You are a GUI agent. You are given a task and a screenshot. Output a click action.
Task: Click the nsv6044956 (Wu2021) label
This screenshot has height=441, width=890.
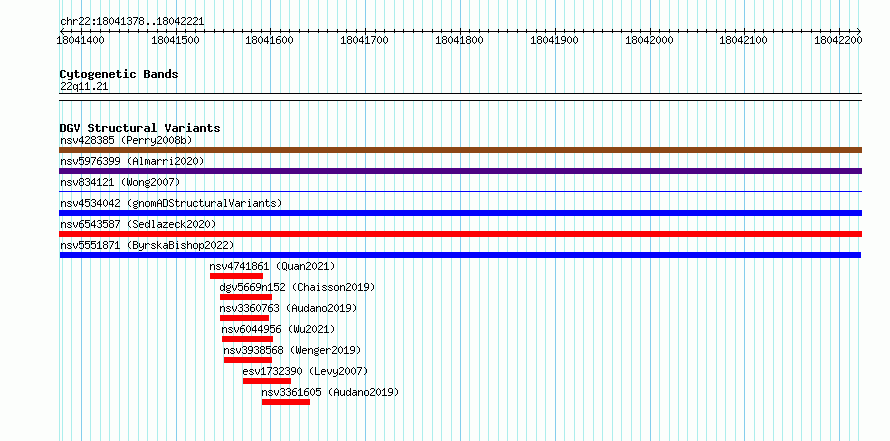point(278,329)
